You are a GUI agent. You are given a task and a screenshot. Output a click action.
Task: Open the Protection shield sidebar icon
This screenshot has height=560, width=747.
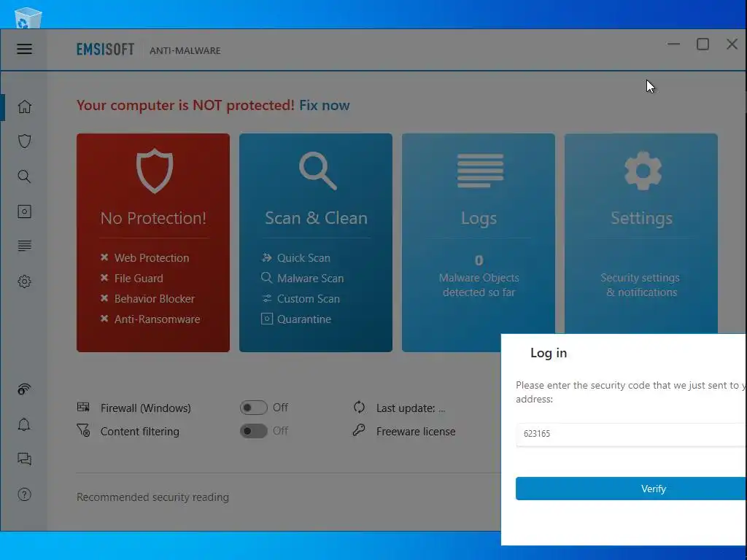(x=24, y=141)
